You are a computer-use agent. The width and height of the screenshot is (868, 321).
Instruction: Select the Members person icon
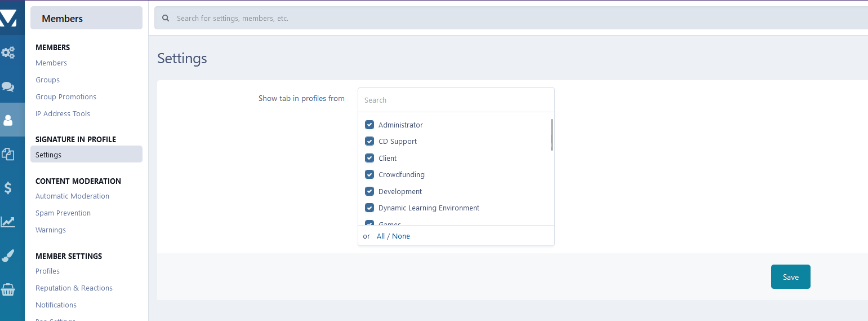(8, 120)
